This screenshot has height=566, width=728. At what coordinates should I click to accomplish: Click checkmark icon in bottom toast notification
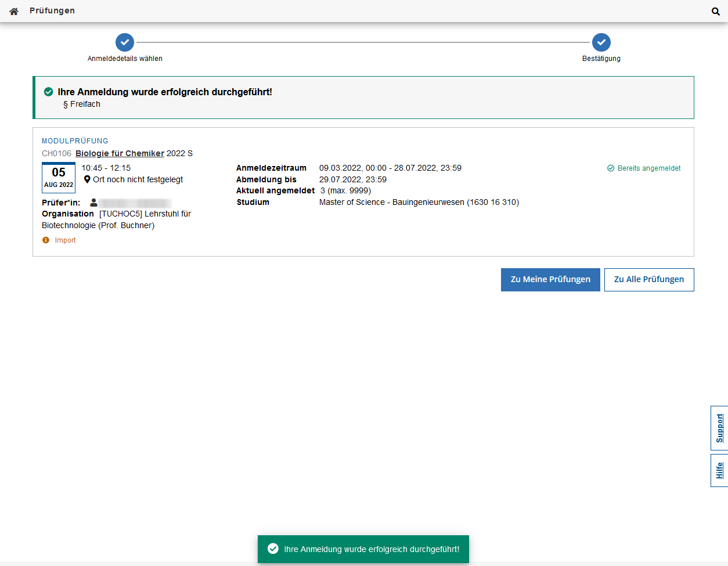[x=273, y=549]
